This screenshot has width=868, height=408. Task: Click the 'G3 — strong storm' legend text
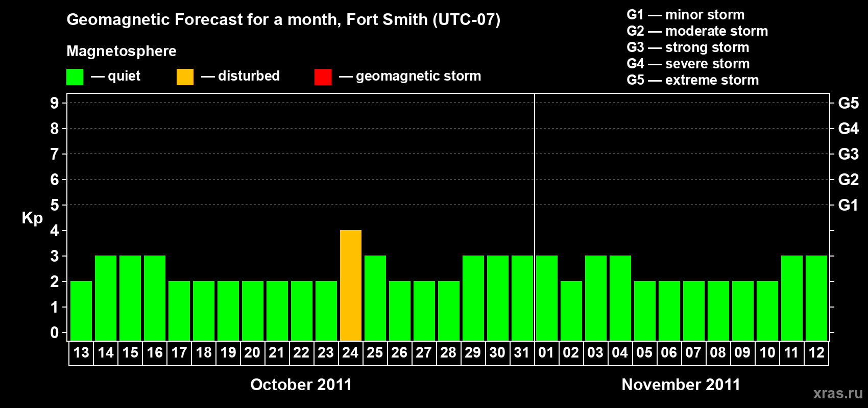point(688,47)
